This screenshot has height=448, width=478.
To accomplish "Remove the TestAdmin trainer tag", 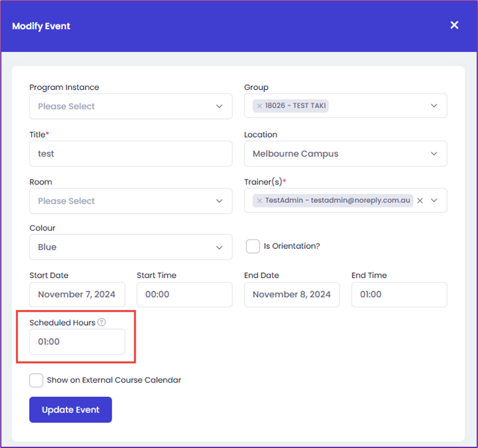I will point(259,200).
